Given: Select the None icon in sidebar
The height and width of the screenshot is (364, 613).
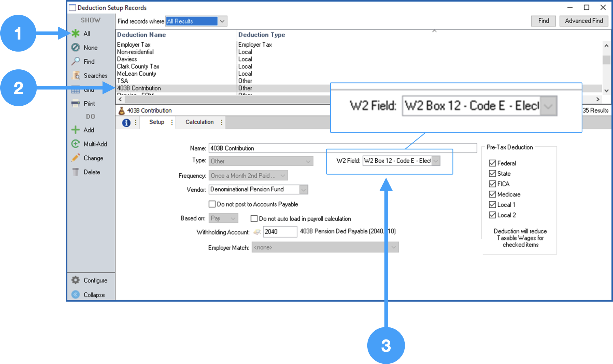Looking at the screenshot, I should coord(75,48).
